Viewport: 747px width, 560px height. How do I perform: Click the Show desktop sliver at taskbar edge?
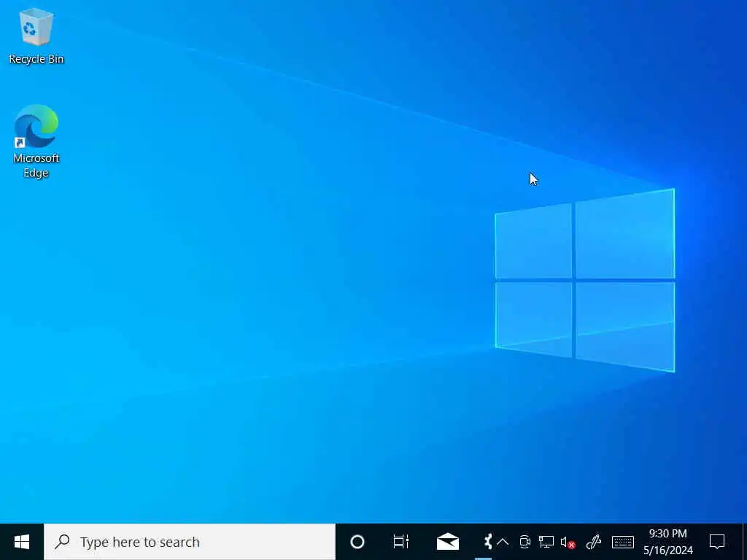[745, 542]
